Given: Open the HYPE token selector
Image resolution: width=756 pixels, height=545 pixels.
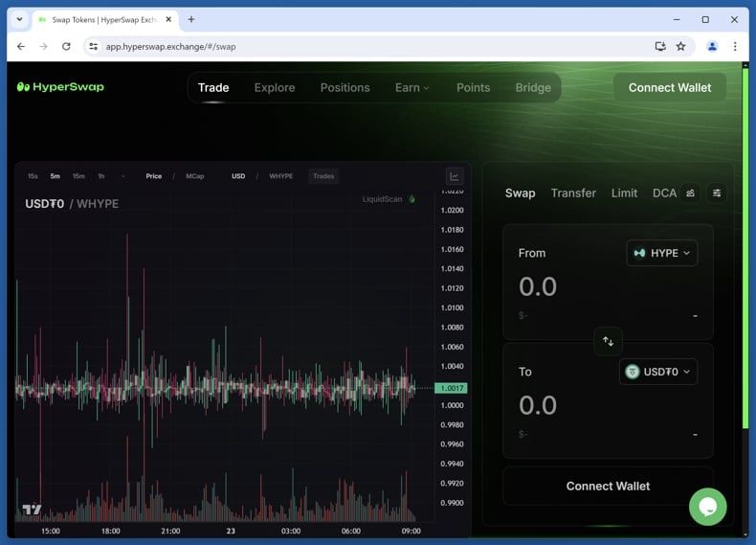Looking at the screenshot, I should (x=661, y=253).
